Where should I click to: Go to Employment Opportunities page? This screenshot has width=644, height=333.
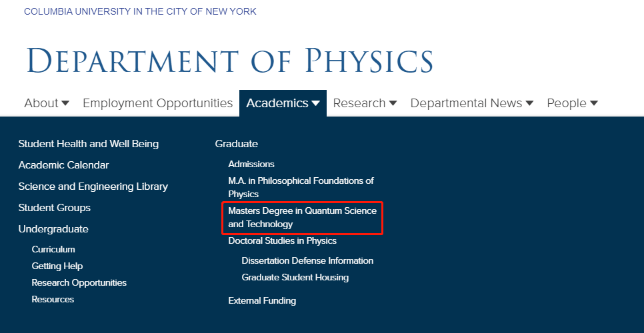coord(157,103)
